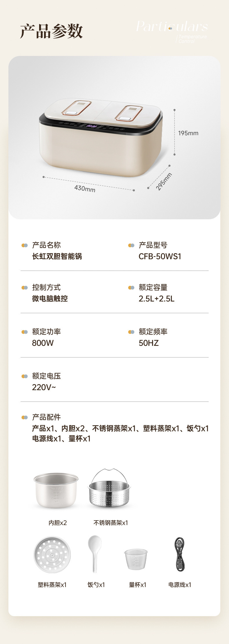Click the 不锈钢蒸架x1 caption

111,523
